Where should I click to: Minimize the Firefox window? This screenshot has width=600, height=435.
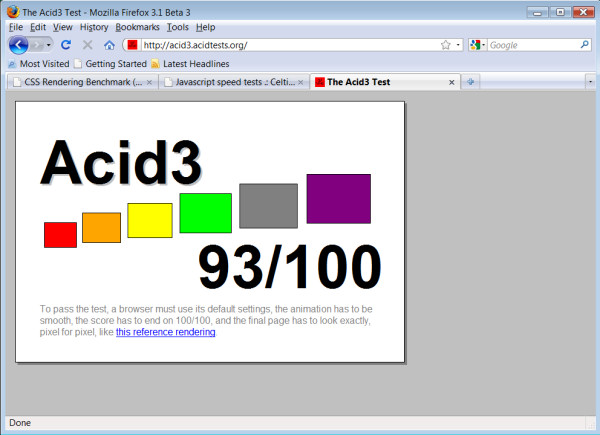[x=537, y=12]
